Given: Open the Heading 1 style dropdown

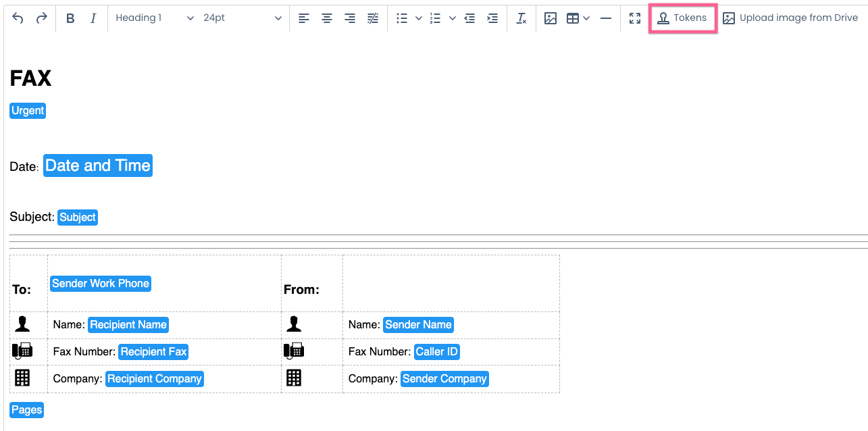Looking at the screenshot, I should pyautogui.click(x=154, y=18).
